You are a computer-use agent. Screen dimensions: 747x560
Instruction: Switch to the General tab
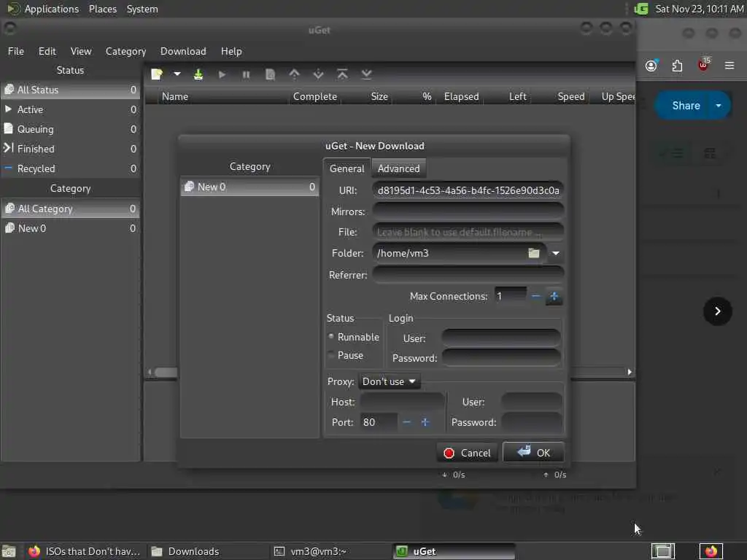[x=347, y=168]
